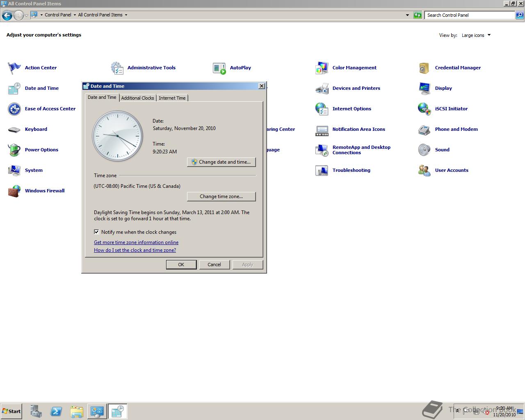Image resolution: width=525 pixels, height=420 pixels.
Task: Open the User Accounts icon
Action: point(425,170)
